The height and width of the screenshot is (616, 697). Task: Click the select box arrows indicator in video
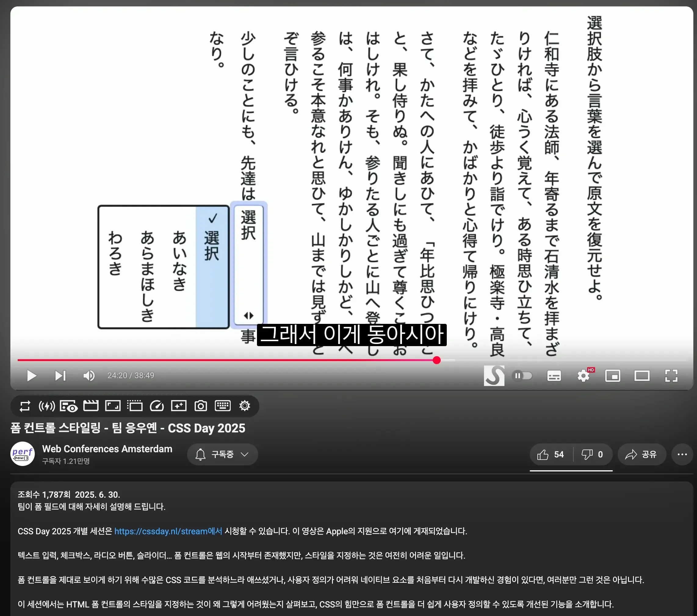[249, 316]
